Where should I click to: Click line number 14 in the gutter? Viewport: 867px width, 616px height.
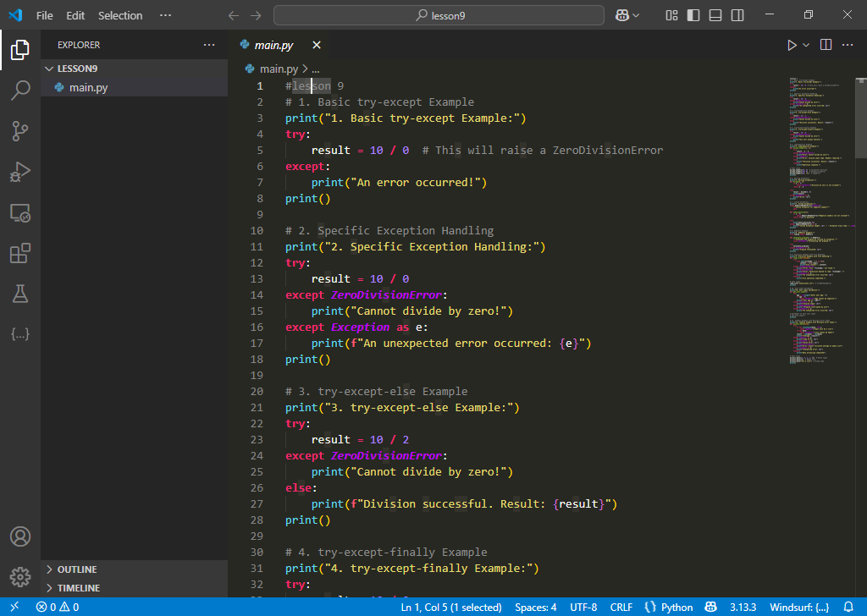pos(257,294)
